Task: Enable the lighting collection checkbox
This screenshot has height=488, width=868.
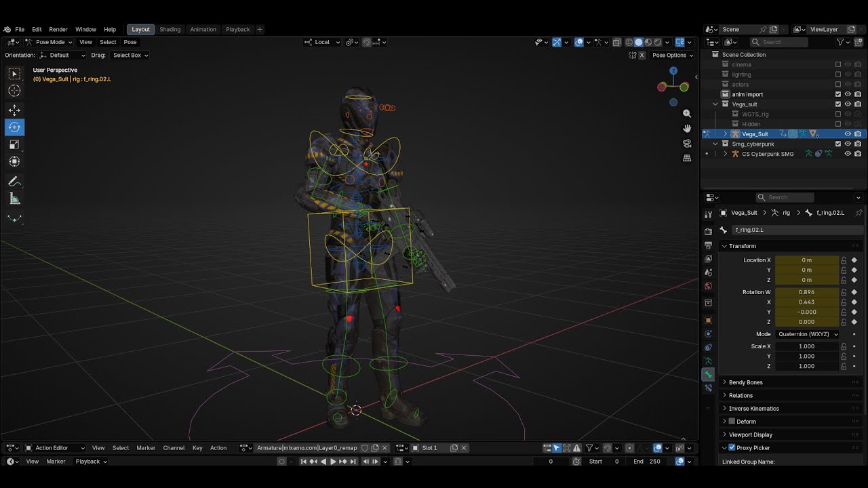Action: click(x=838, y=75)
